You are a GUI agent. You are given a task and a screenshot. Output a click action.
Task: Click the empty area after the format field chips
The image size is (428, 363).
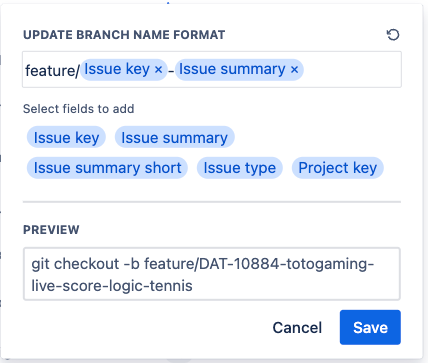pos(352,70)
